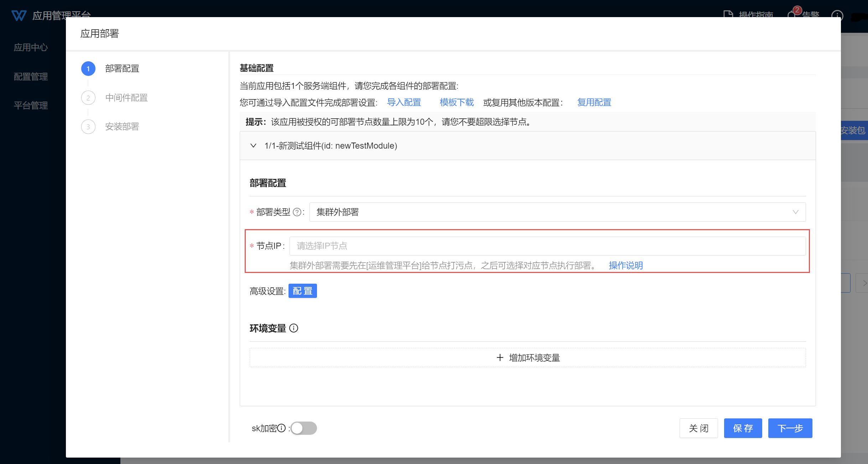868x464 pixels.
Task: Click the help icon beside 部署类型
Action: pos(297,212)
